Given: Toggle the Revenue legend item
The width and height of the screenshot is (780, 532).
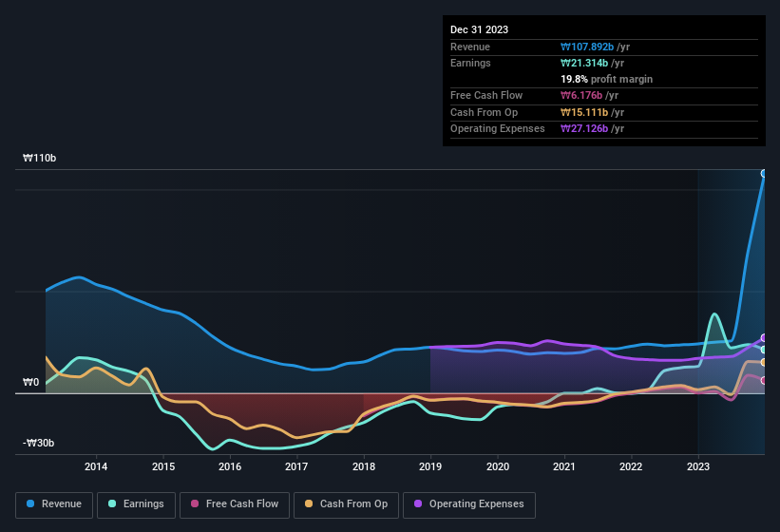Looking at the screenshot, I should click(54, 504).
